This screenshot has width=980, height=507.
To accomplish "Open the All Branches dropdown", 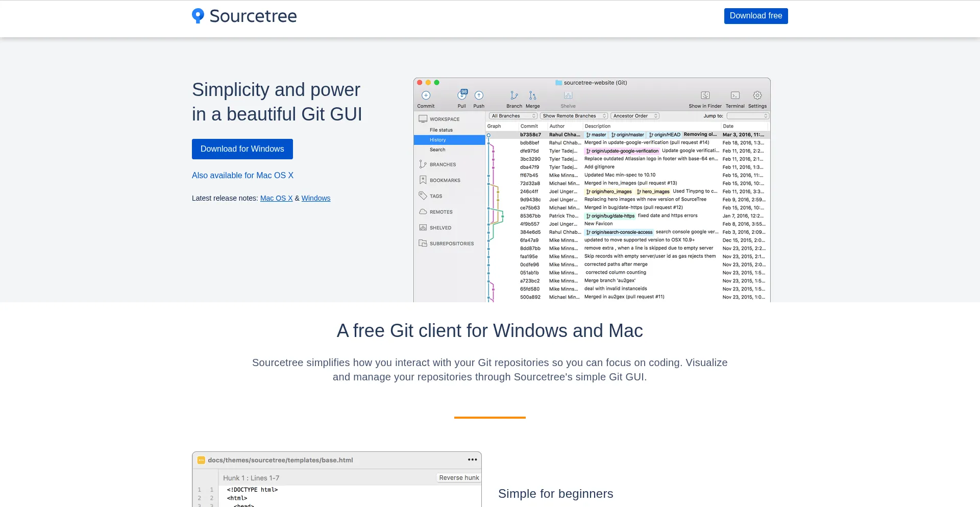I will coord(513,116).
